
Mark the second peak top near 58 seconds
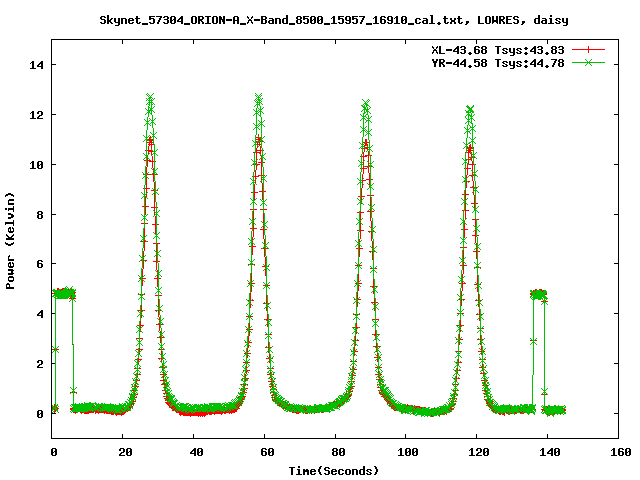[258, 98]
